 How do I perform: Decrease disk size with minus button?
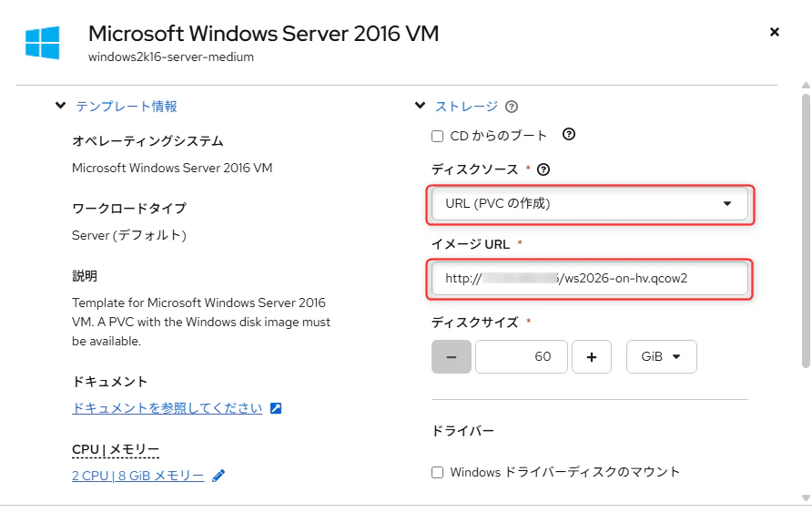coord(451,356)
